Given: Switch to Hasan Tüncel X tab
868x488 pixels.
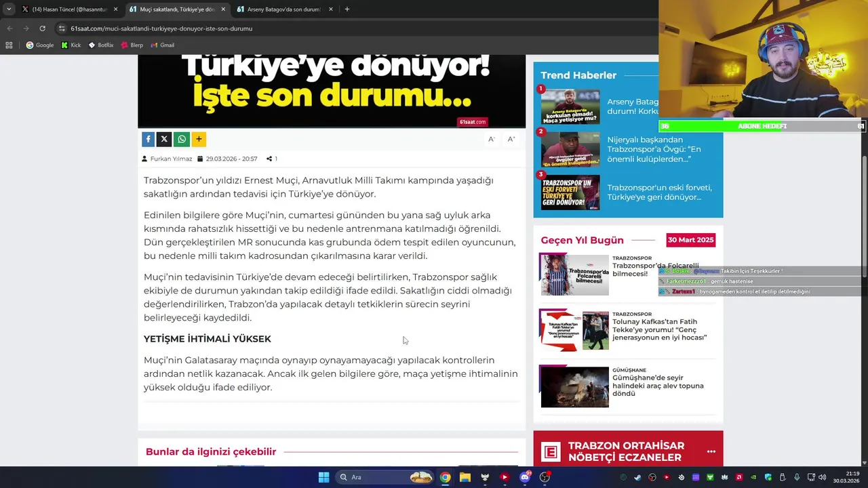Looking at the screenshot, I should pyautogui.click(x=70, y=9).
